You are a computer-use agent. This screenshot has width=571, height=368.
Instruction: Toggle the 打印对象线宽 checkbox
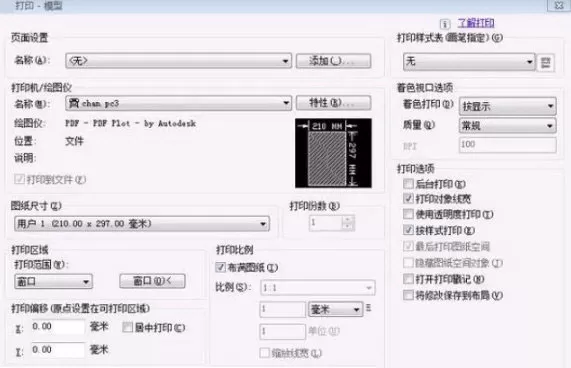409,198
